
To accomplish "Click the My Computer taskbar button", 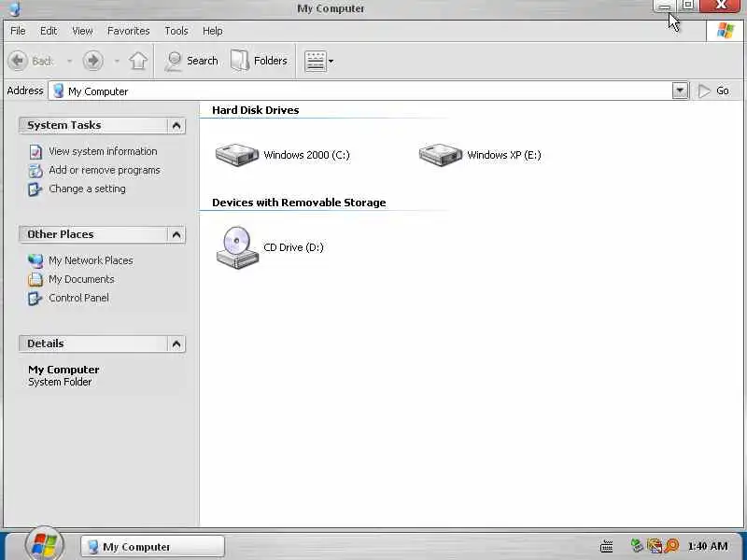I will point(152,547).
